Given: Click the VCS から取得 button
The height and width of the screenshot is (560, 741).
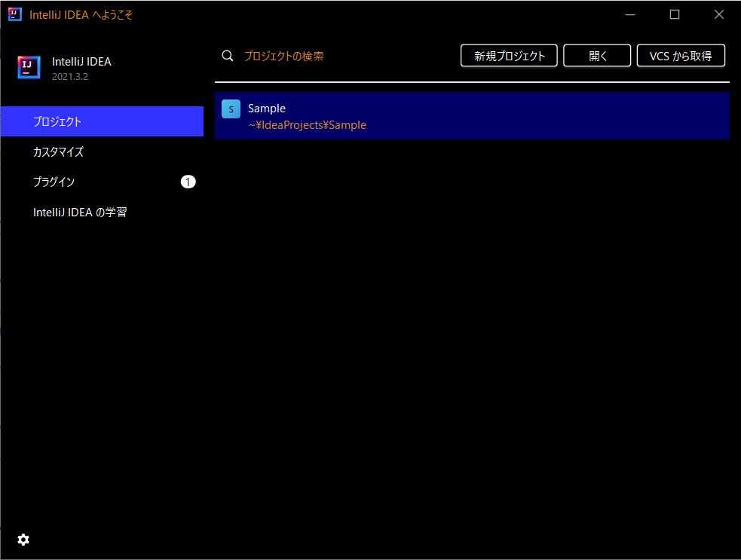Looking at the screenshot, I should pyautogui.click(x=681, y=56).
